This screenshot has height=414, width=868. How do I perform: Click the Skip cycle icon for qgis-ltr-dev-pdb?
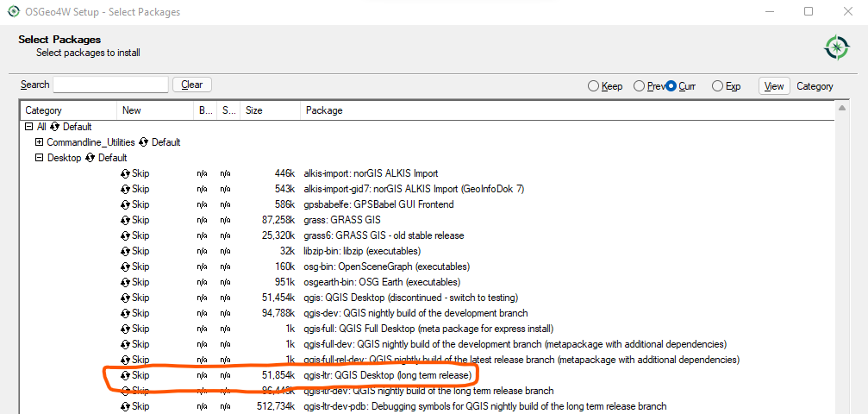click(126, 406)
